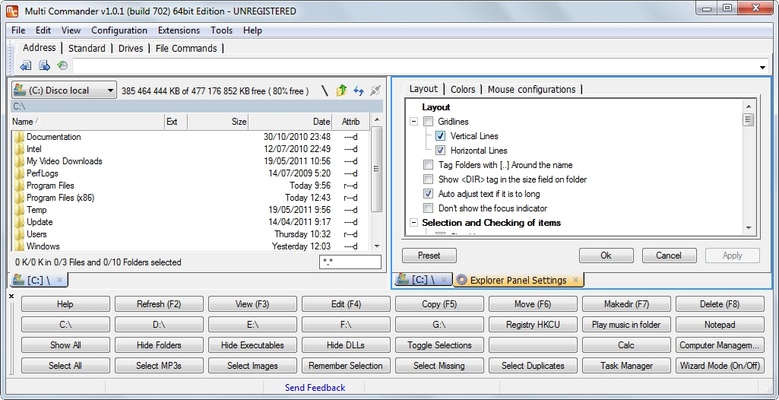Toggle Auto adjust text if too long
The width and height of the screenshot is (779, 400).
(428, 193)
